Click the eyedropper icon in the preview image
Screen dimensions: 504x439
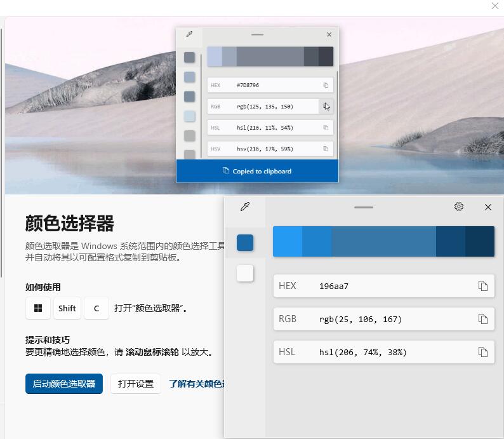[189, 34]
